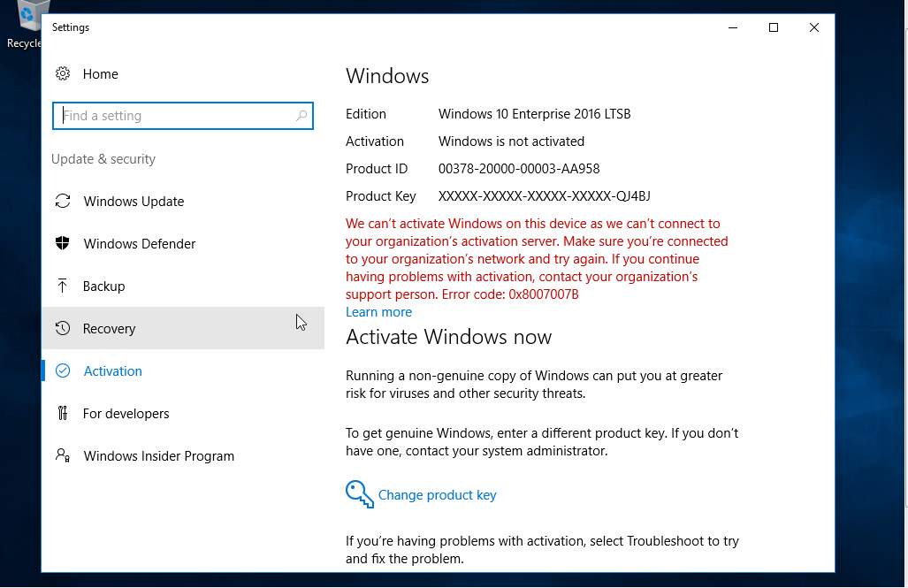Click the Windows Insider Program person icon
This screenshot has width=908, height=588.
pyautogui.click(x=63, y=455)
